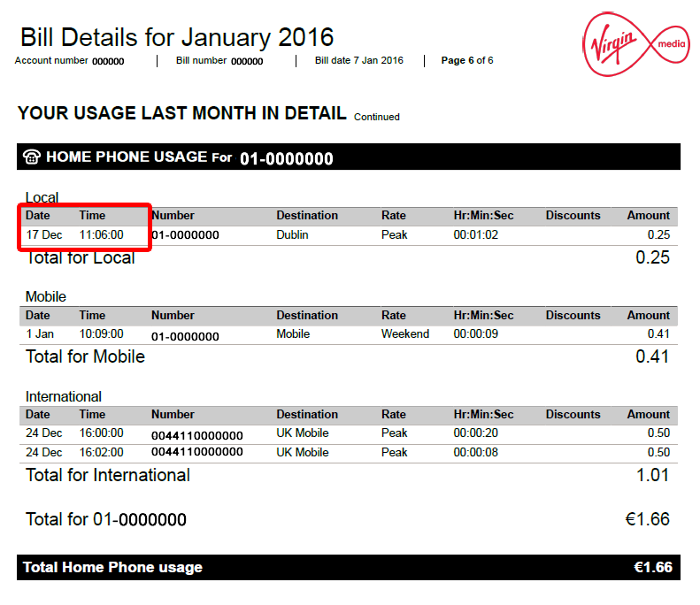700x605 pixels.
Task: Click the 'Account number 000000' text
Action: [69, 61]
